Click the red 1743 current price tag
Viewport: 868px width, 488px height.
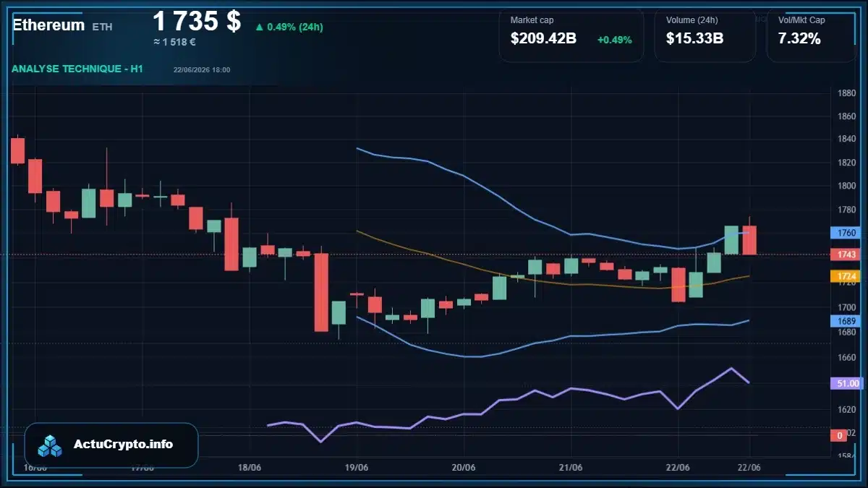(x=847, y=254)
